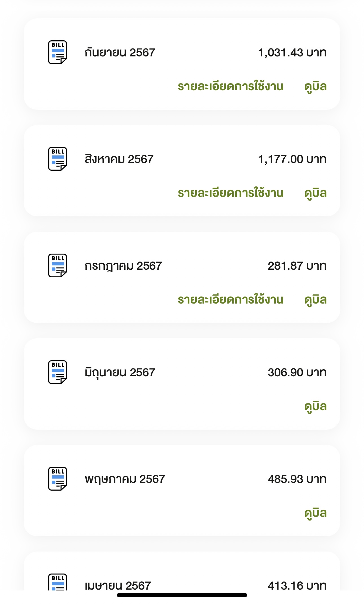
Task: Open รายละเอียดการใช้งาน for กรกฎาคม 2567
Action: click(231, 300)
